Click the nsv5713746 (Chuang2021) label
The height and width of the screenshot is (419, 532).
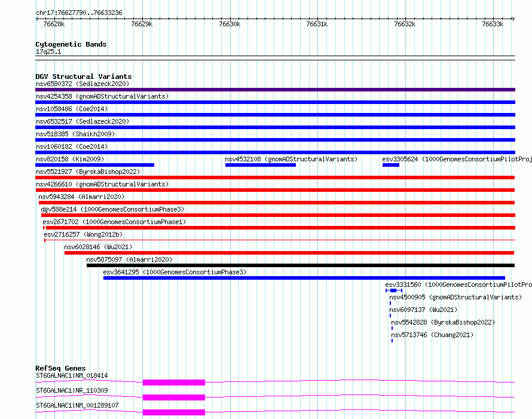point(432,335)
